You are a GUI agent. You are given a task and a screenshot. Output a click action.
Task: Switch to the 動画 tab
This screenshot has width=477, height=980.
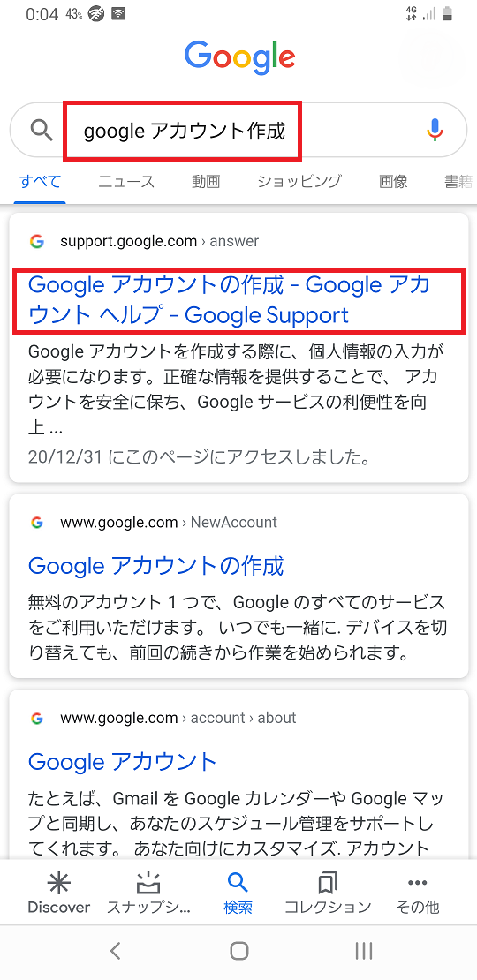tap(206, 182)
